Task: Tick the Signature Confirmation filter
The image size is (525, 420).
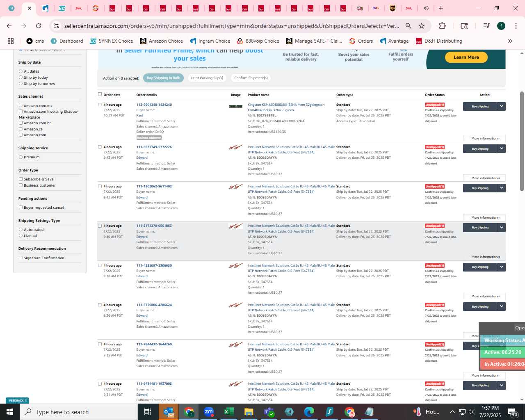Action: coord(21,258)
